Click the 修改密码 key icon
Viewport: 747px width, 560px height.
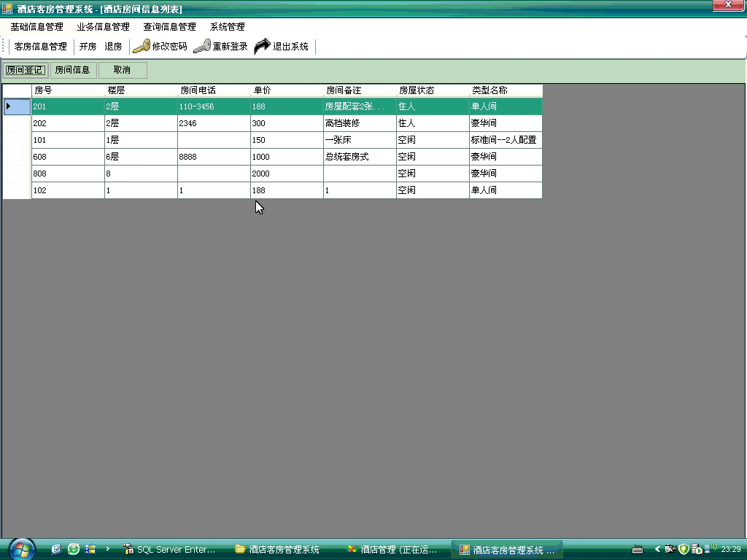[x=142, y=46]
